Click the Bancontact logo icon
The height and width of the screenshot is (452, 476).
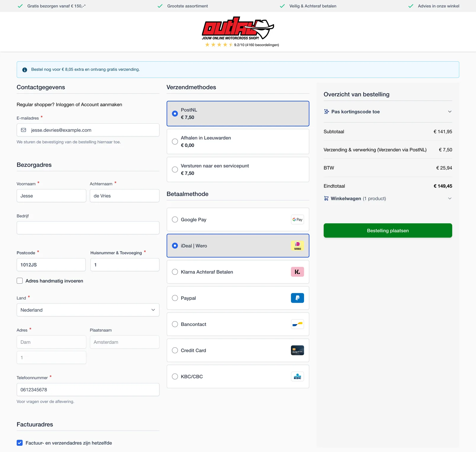(297, 324)
